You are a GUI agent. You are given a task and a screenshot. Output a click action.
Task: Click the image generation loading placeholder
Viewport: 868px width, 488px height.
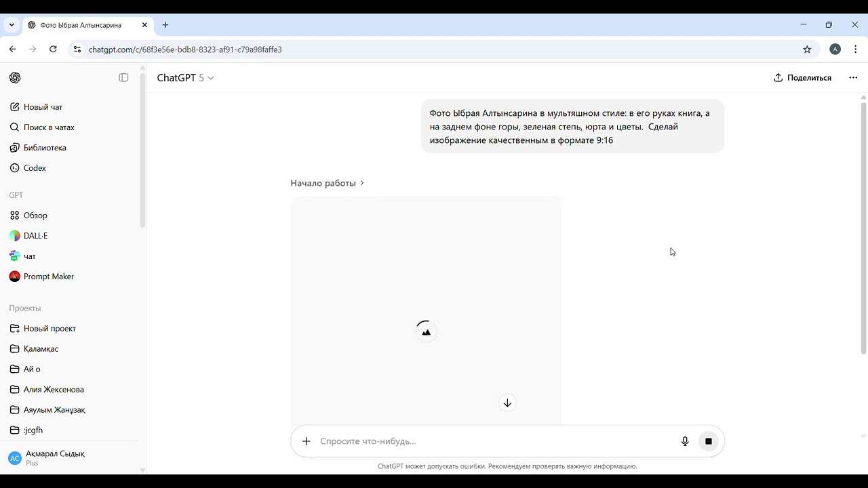pos(426,310)
